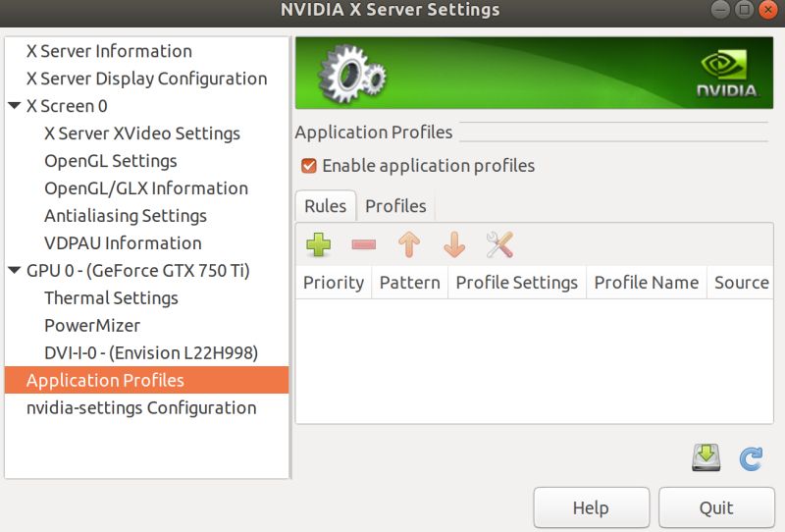
Task: Reload configuration with the blue refresh icon
Action: point(751,458)
